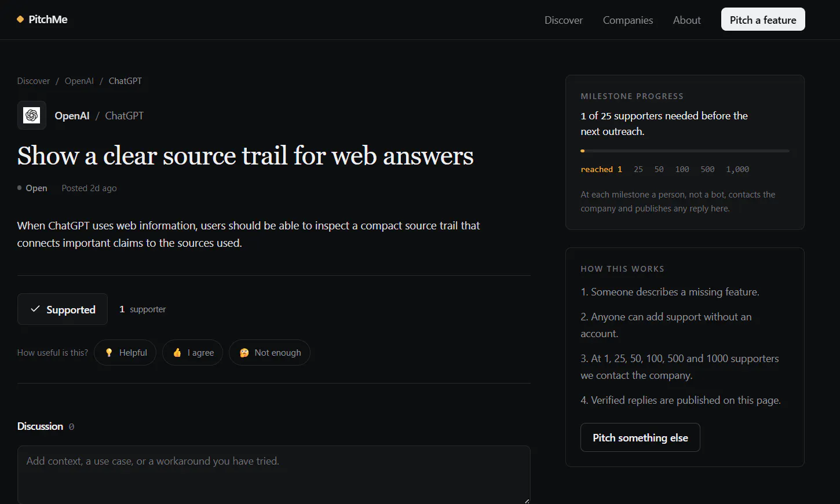The width and height of the screenshot is (840, 504).
Task: Click the checkmark icon on Supported
Action: tap(35, 309)
